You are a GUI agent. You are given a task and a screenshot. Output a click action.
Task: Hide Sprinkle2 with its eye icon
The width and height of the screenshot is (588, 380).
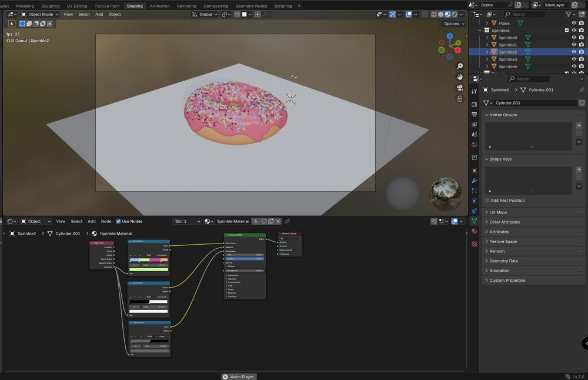(x=574, y=52)
